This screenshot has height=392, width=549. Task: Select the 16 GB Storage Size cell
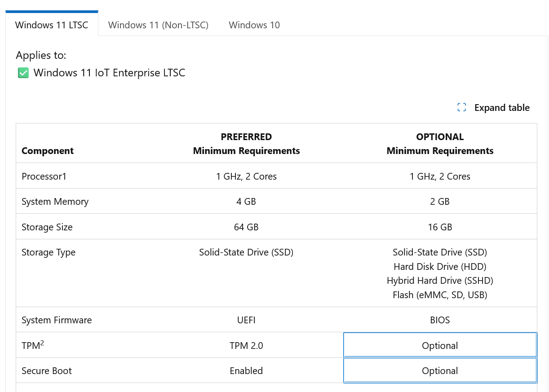(x=440, y=227)
